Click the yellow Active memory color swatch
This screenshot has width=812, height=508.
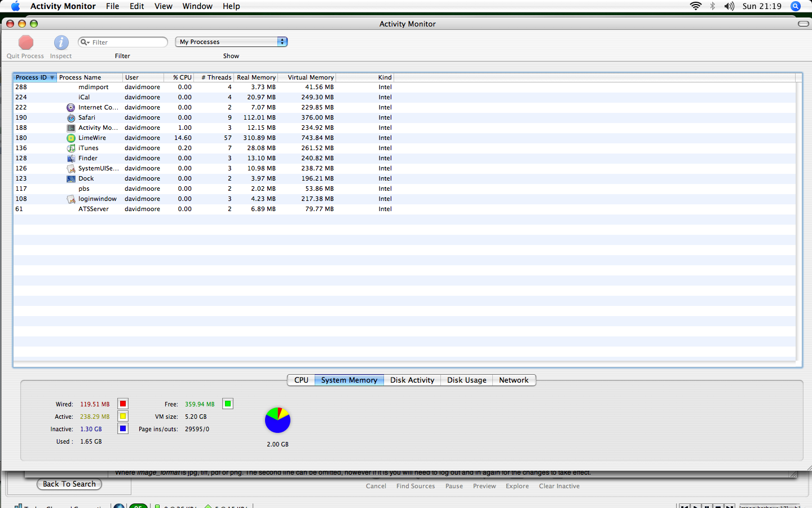[123, 416]
